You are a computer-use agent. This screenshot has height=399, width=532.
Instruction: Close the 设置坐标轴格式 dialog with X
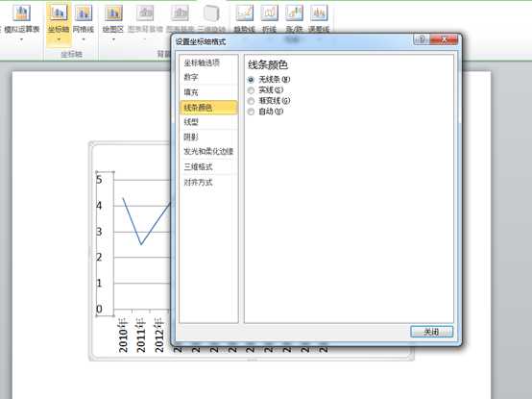click(x=444, y=39)
